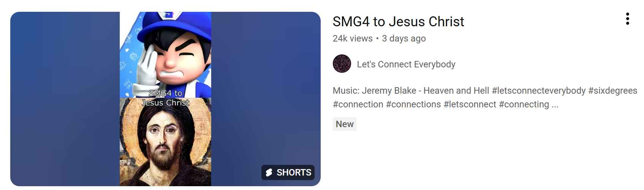
Task: Open the SMG4 to Jesus Christ video title
Action: tap(398, 22)
